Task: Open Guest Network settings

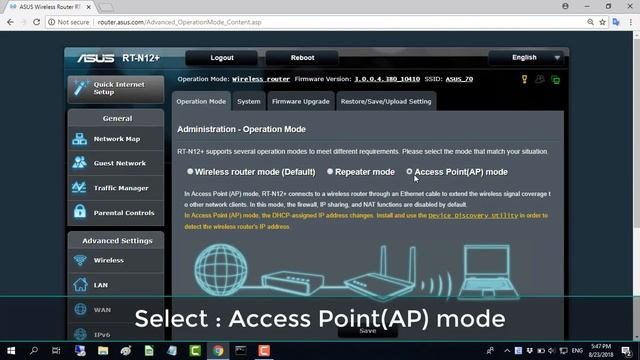Action: pyautogui.click(x=116, y=163)
